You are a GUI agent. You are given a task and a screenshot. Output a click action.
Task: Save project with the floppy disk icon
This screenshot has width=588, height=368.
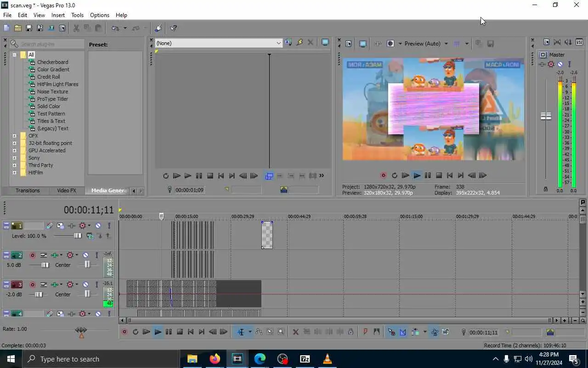[28, 28]
